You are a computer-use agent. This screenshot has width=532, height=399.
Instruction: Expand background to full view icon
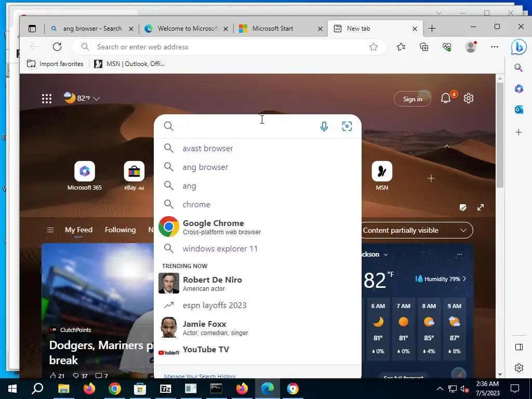pyautogui.click(x=481, y=207)
